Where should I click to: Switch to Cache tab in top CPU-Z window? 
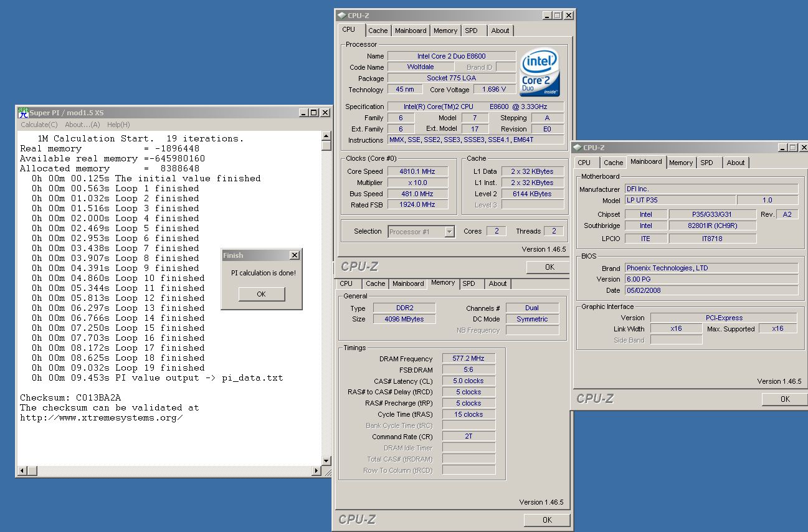pyautogui.click(x=378, y=31)
